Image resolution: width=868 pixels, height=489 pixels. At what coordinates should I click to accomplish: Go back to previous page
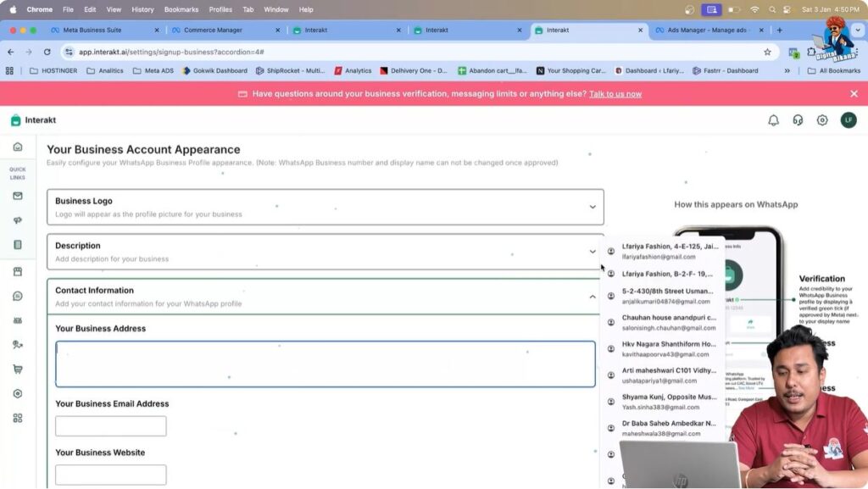click(x=11, y=52)
